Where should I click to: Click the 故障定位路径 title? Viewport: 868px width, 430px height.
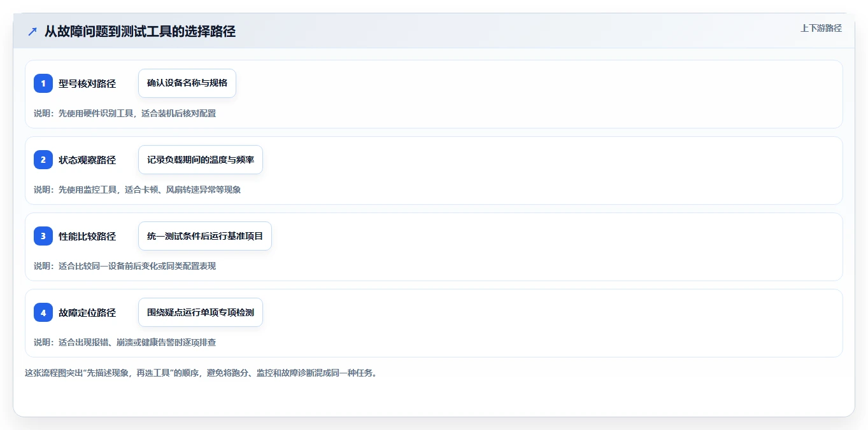[x=87, y=312]
